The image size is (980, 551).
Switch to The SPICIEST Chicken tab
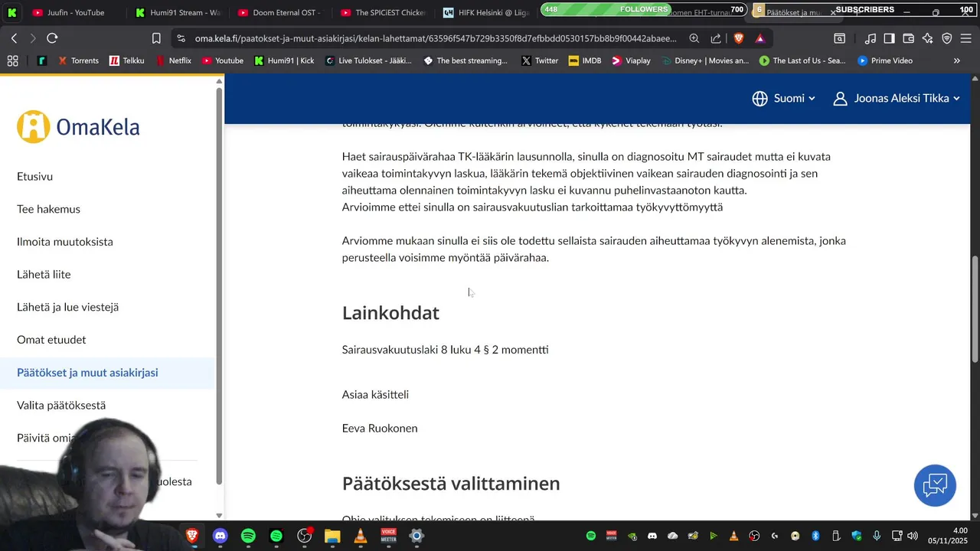pos(383,12)
